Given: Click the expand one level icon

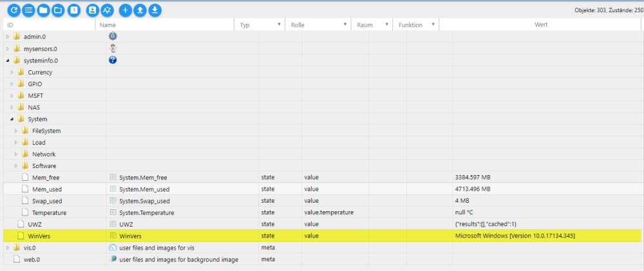Looking at the screenshot, I should [74, 10].
